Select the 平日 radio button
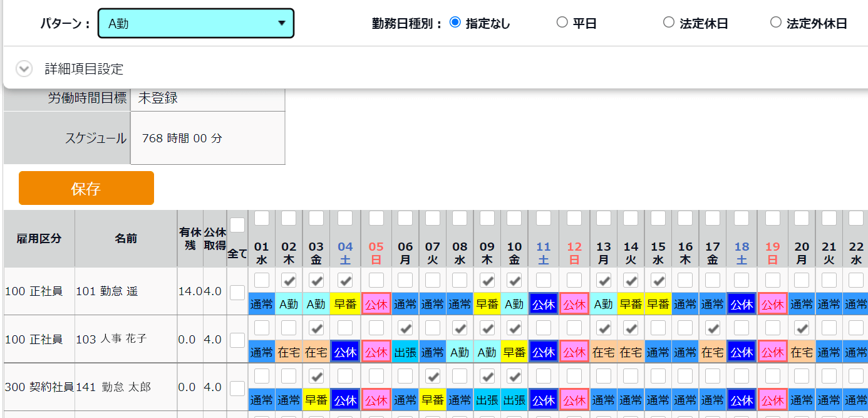868x418 pixels. [x=562, y=23]
